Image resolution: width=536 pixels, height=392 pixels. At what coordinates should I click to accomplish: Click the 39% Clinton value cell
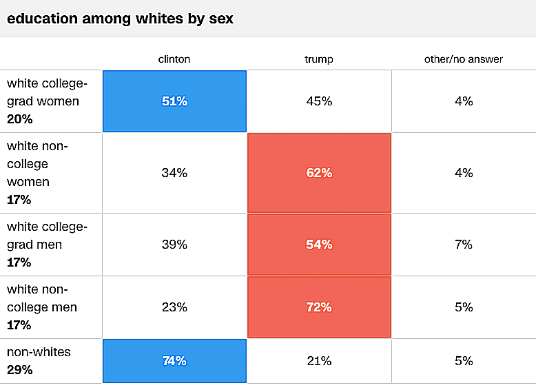[174, 245]
